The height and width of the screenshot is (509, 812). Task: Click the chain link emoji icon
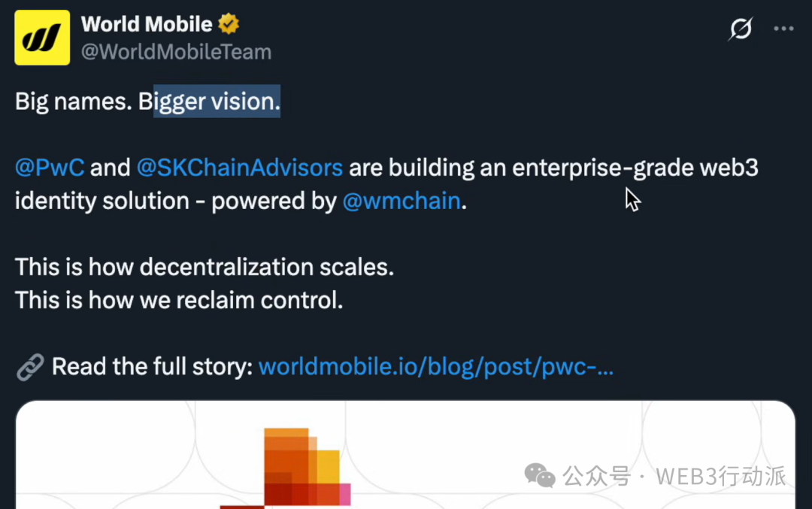pos(30,368)
